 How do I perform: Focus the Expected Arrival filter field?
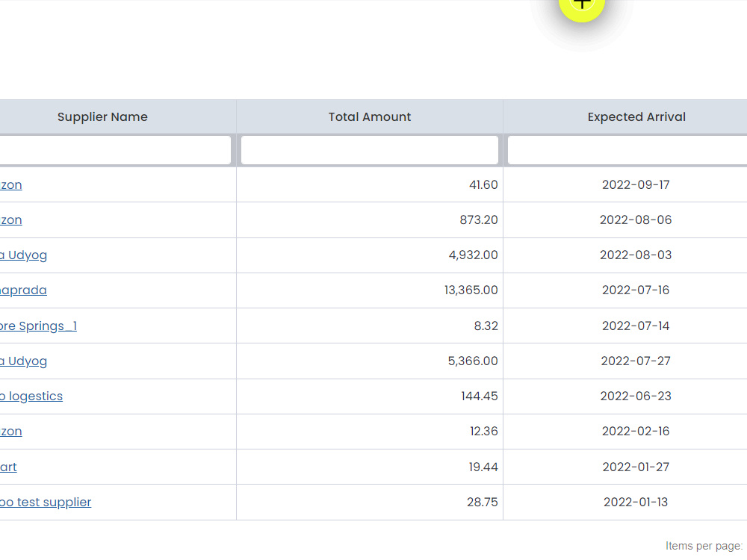[627, 150]
